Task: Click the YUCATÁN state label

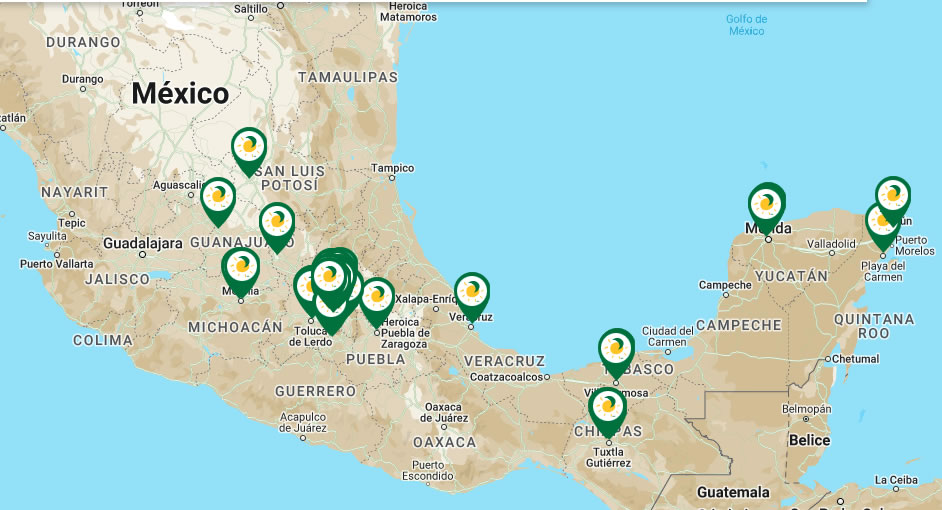Action: (x=792, y=276)
